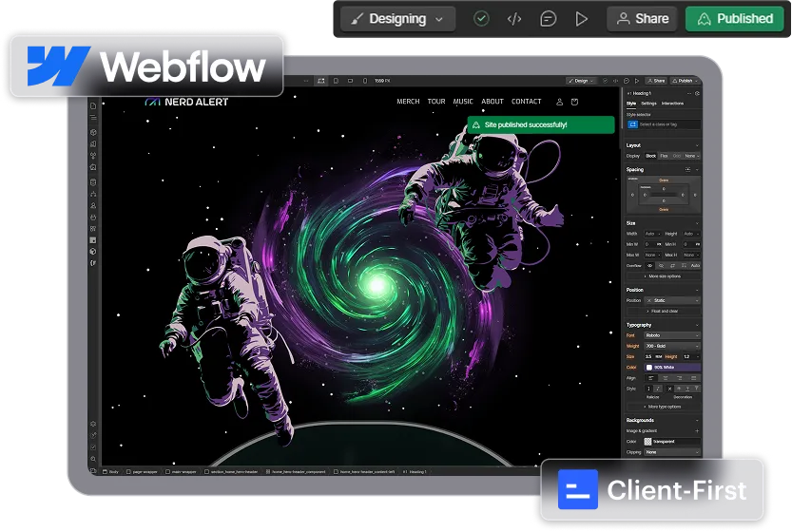Add an image & gradient background
Screen dimensions: 792x532
(x=697, y=431)
